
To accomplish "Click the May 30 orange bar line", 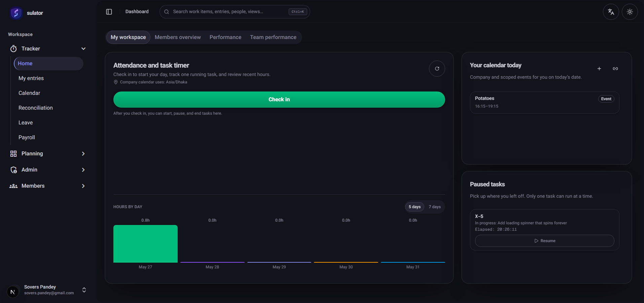I will tap(346, 262).
